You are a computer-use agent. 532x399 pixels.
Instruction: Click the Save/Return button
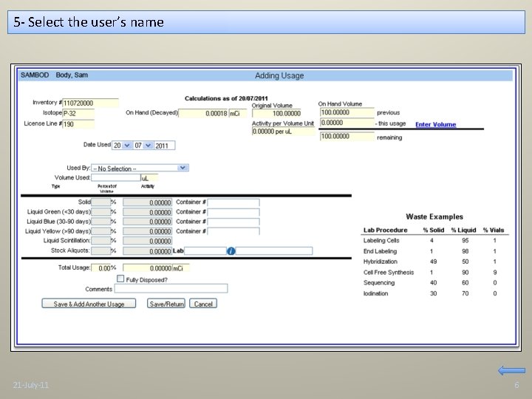pos(166,304)
